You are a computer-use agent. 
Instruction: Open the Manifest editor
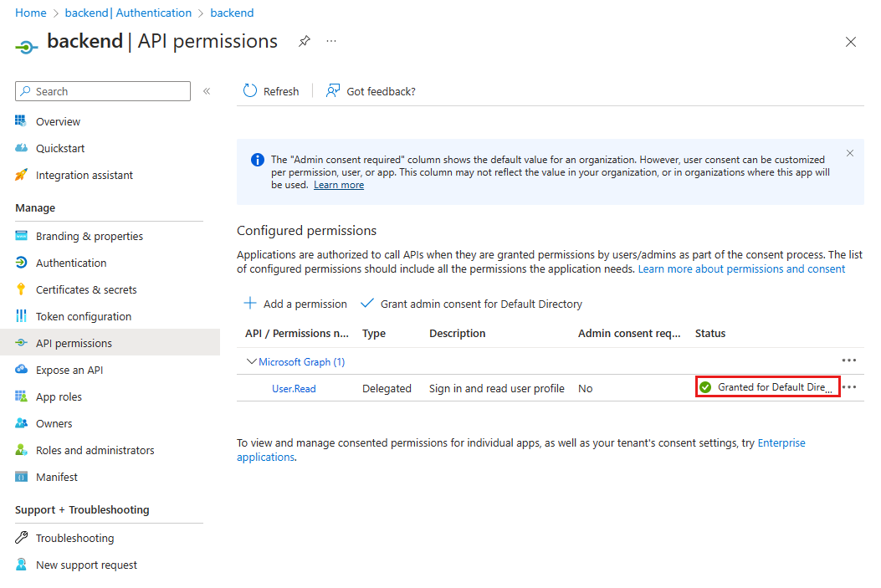coord(56,477)
